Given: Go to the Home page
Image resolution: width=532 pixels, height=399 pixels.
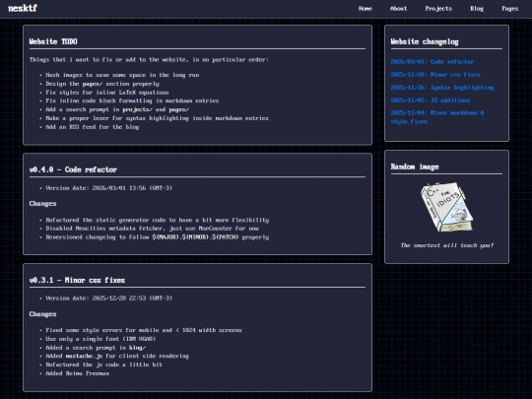Looking at the screenshot, I should (x=366, y=9).
